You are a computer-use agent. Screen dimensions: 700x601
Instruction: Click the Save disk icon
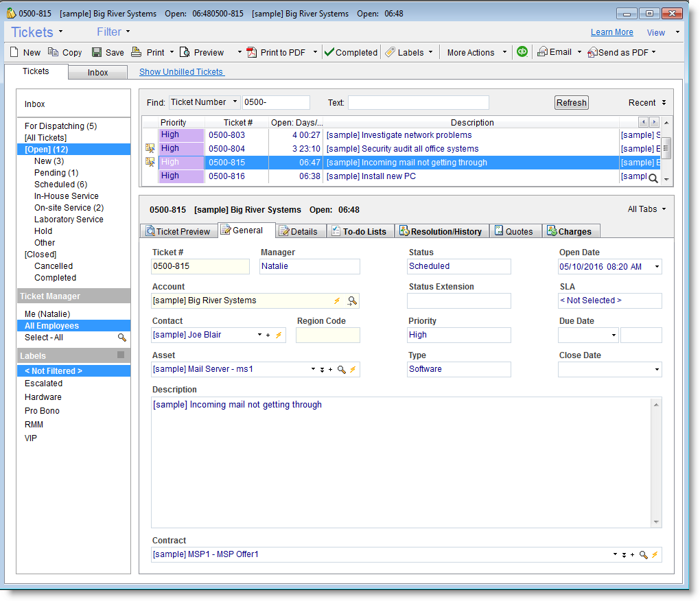point(97,52)
